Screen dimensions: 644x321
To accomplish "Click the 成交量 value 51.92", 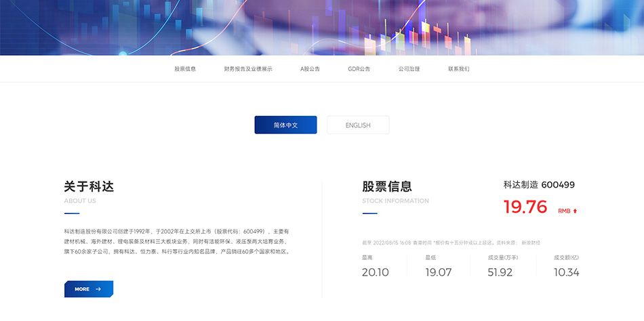I will 500,272.
